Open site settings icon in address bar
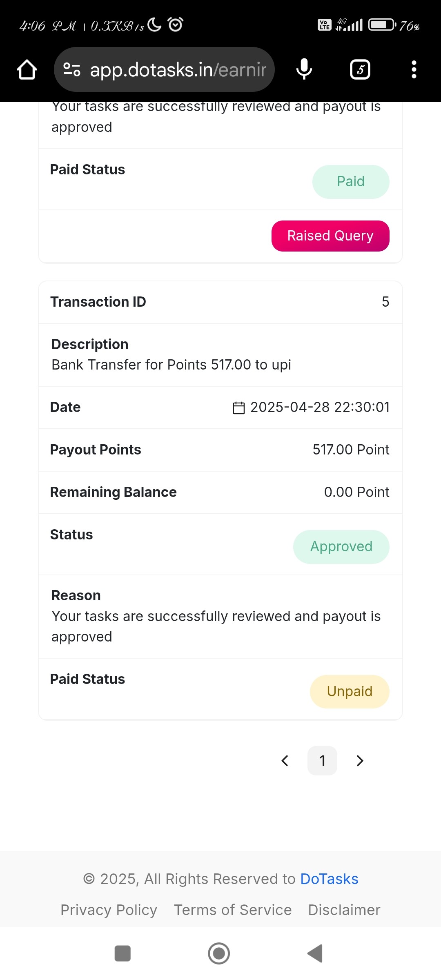 pyautogui.click(x=72, y=70)
